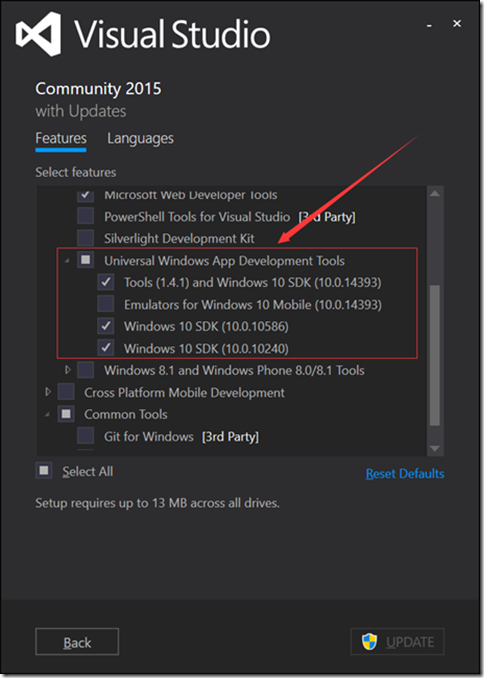Click the UPDATE button
The width and height of the screenshot is (484, 678).
pyautogui.click(x=397, y=642)
